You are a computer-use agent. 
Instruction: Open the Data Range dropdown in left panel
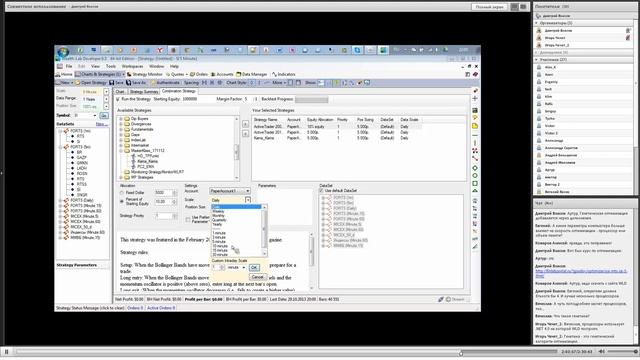coord(106,99)
